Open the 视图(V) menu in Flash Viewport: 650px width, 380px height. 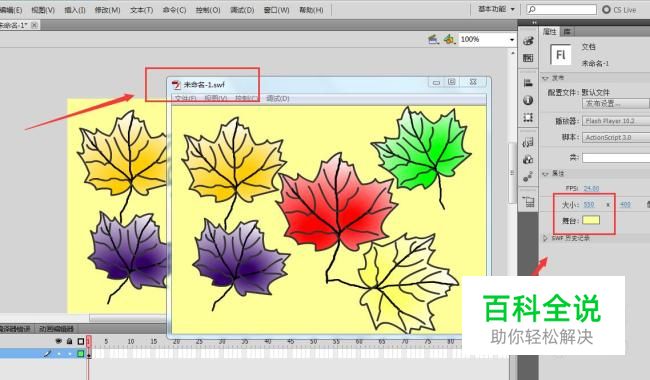click(x=43, y=10)
